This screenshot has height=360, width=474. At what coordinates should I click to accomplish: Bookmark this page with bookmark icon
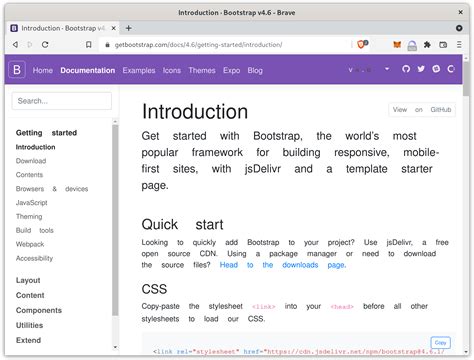click(x=88, y=45)
